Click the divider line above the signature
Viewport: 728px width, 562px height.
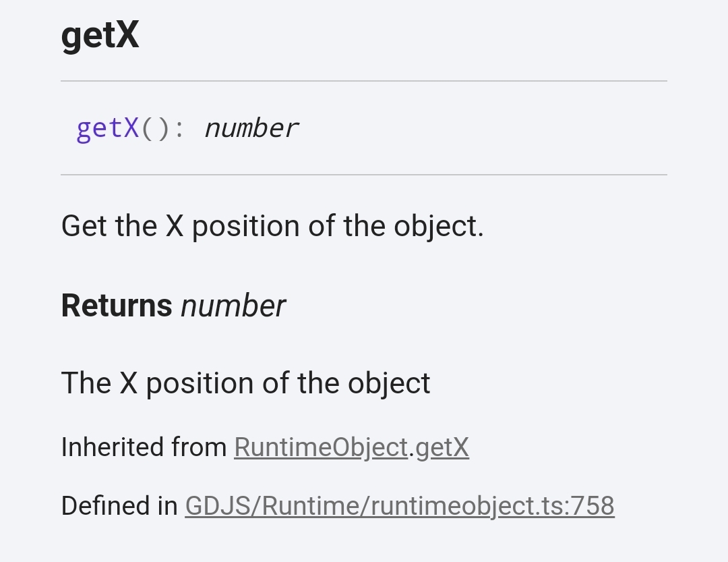[364, 81]
